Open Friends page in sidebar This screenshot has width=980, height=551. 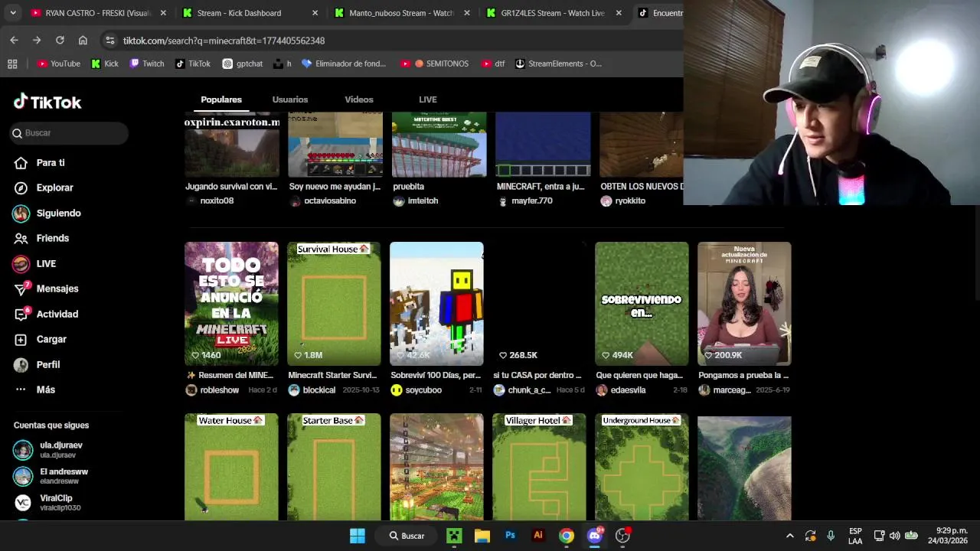pos(41,238)
